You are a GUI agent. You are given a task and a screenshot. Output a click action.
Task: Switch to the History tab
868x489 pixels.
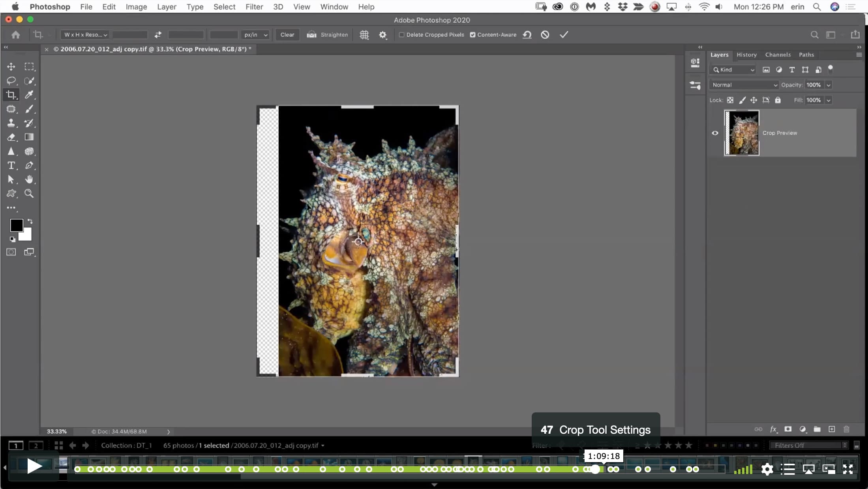[746, 55]
